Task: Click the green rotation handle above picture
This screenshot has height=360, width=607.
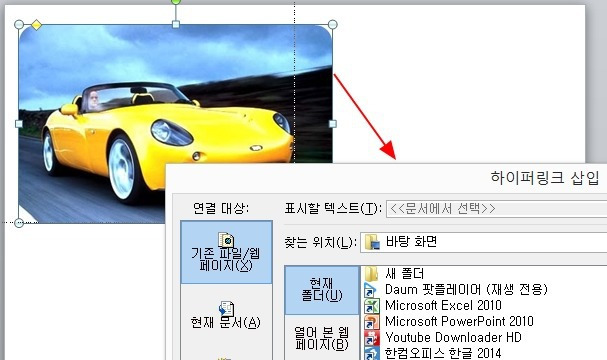Action: click(x=176, y=2)
